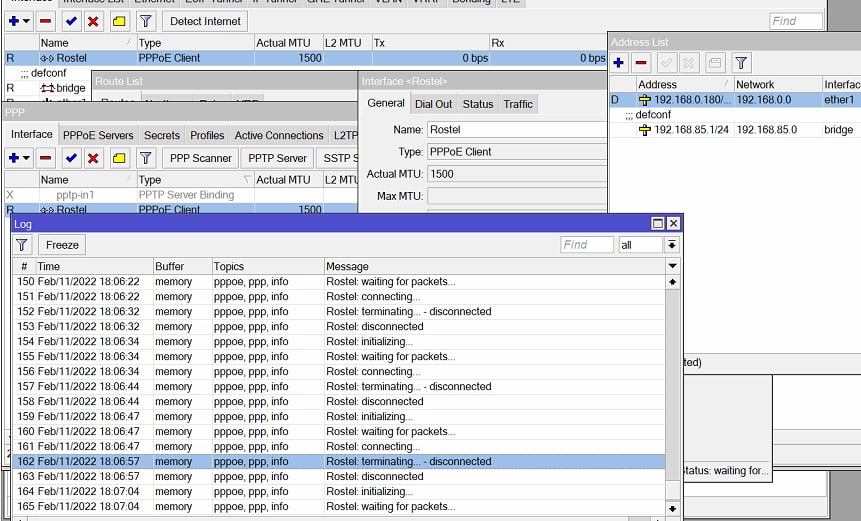The width and height of the screenshot is (861, 521).
Task: Open the PPPoE Servers tab in PPP window
Action: [98, 135]
